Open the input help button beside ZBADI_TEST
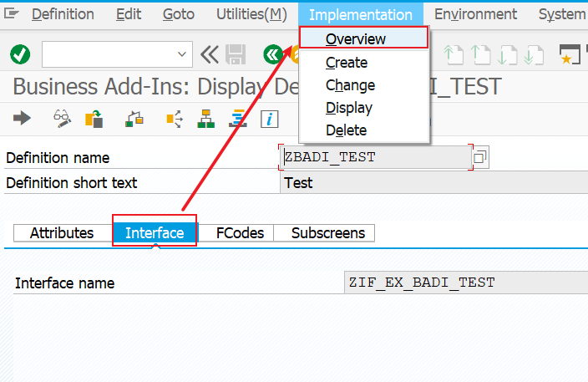 pyautogui.click(x=481, y=157)
